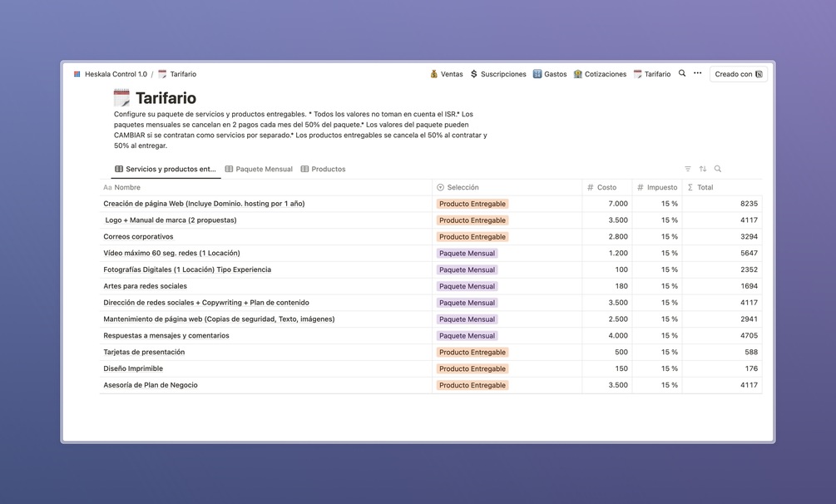This screenshot has height=504, width=836.
Task: Open Paquete Mensual tag for Artes para redes sociales
Action: click(467, 286)
